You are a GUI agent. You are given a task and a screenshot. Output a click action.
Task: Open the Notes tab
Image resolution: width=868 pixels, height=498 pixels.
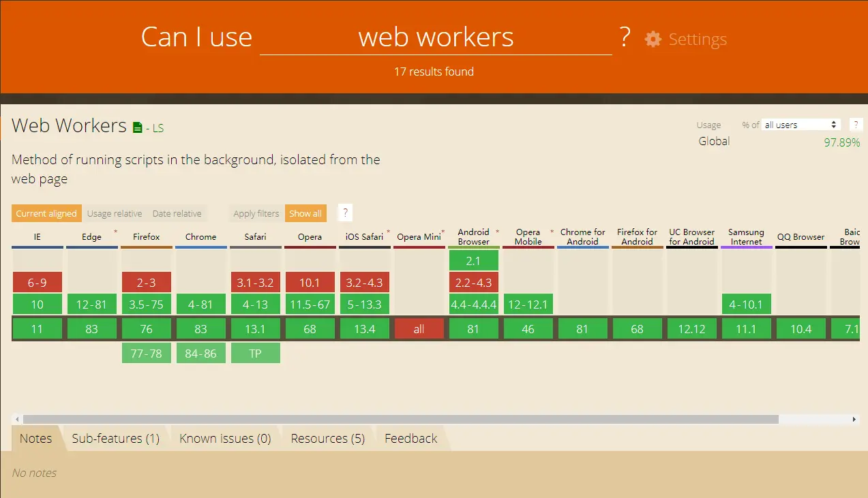(x=35, y=438)
